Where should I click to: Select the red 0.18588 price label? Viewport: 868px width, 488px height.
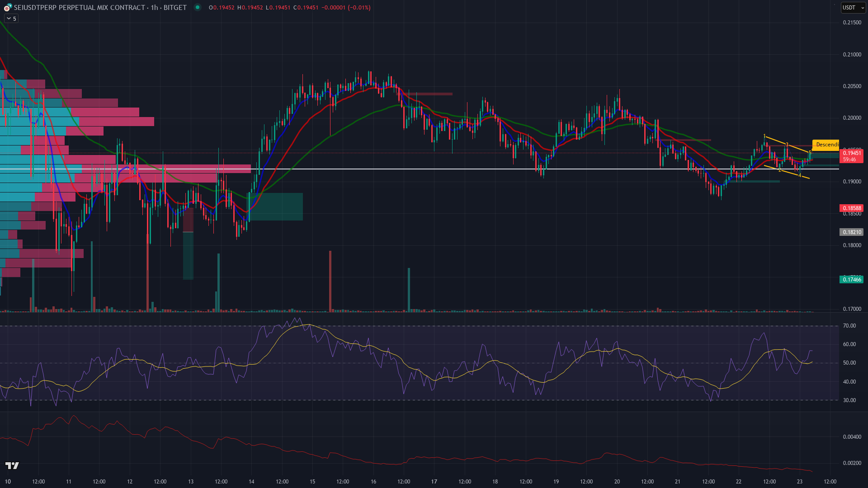(x=851, y=208)
